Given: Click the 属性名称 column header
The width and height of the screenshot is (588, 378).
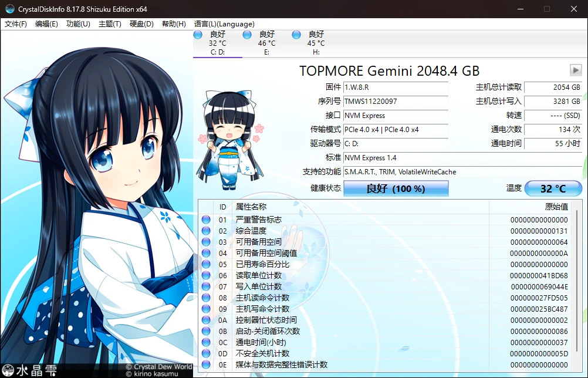Looking at the screenshot, I should (361, 207).
